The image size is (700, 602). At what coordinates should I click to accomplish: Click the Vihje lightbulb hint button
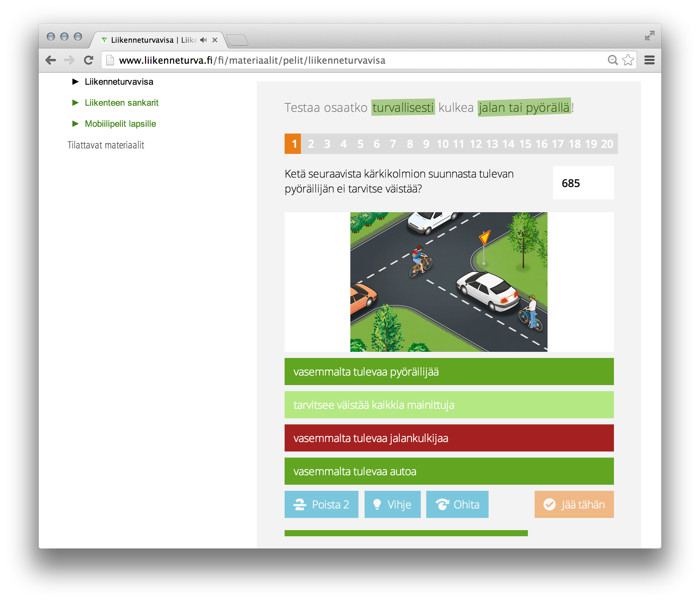tap(392, 504)
